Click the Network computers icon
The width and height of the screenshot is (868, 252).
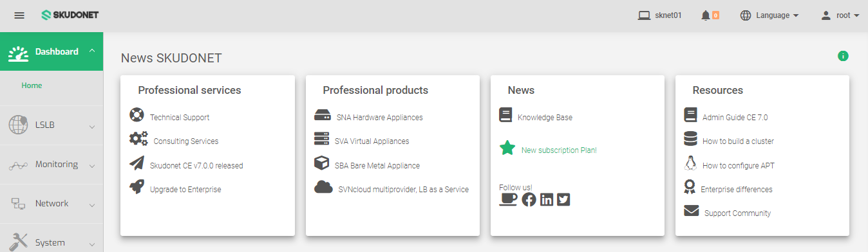(18, 204)
